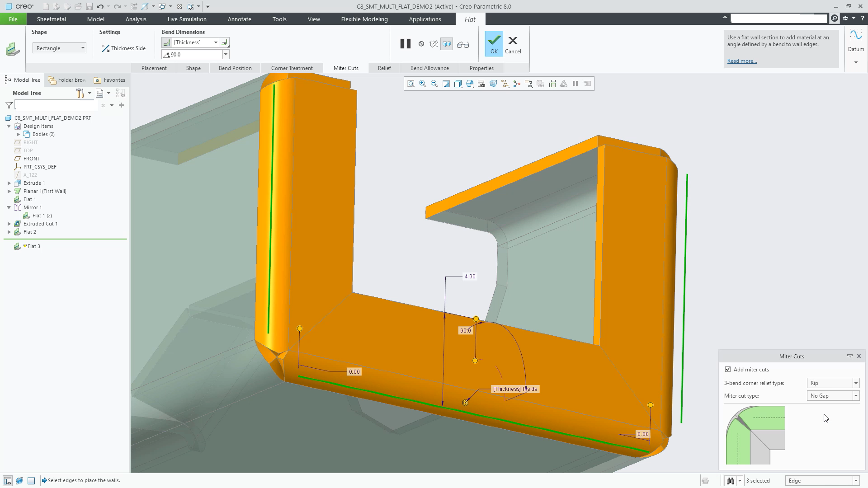The image size is (868, 488).
Task: Close the Miter Cuts panel
Action: coord(859,356)
